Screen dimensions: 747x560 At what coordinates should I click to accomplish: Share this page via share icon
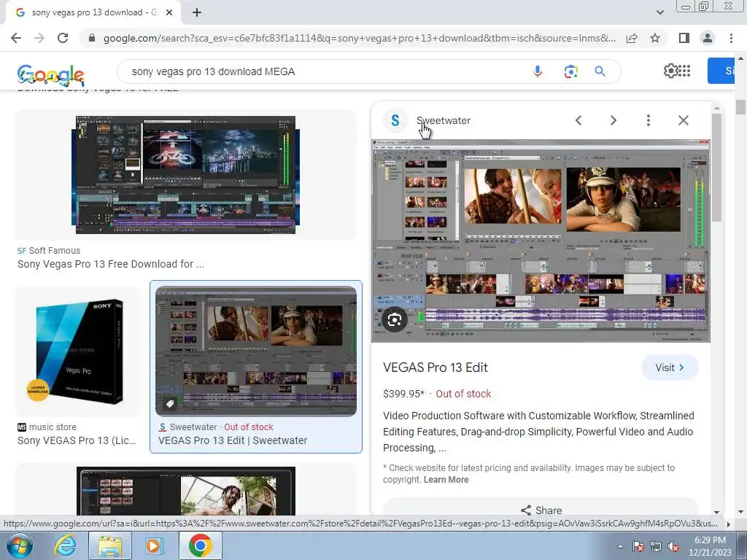[632, 38]
